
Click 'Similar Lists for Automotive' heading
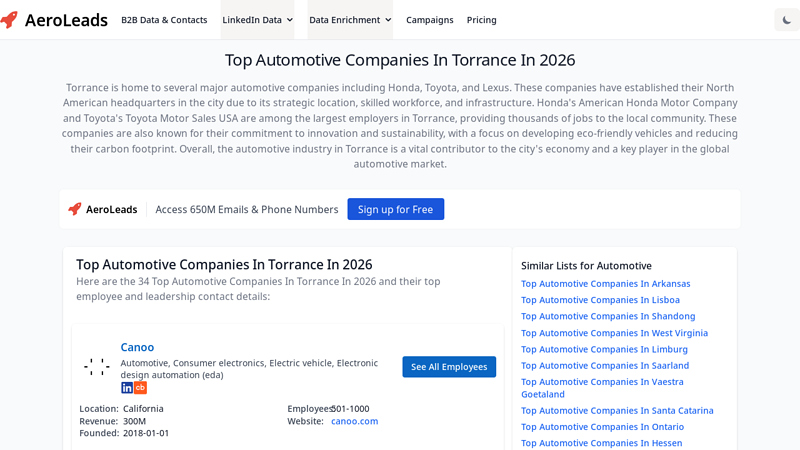[x=586, y=266]
